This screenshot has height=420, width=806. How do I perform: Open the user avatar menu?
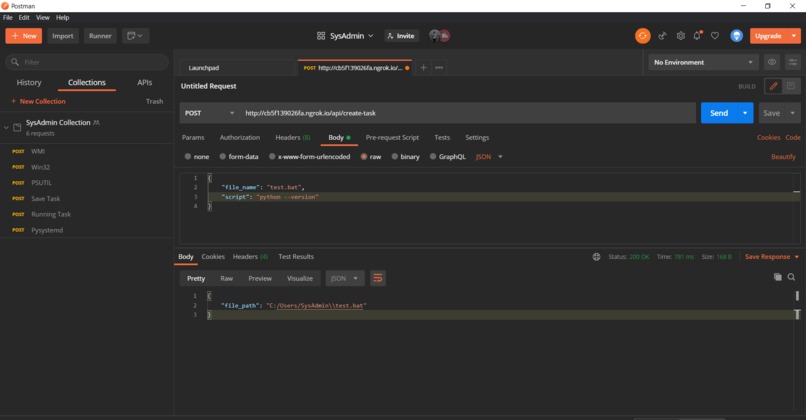pyautogui.click(x=737, y=36)
